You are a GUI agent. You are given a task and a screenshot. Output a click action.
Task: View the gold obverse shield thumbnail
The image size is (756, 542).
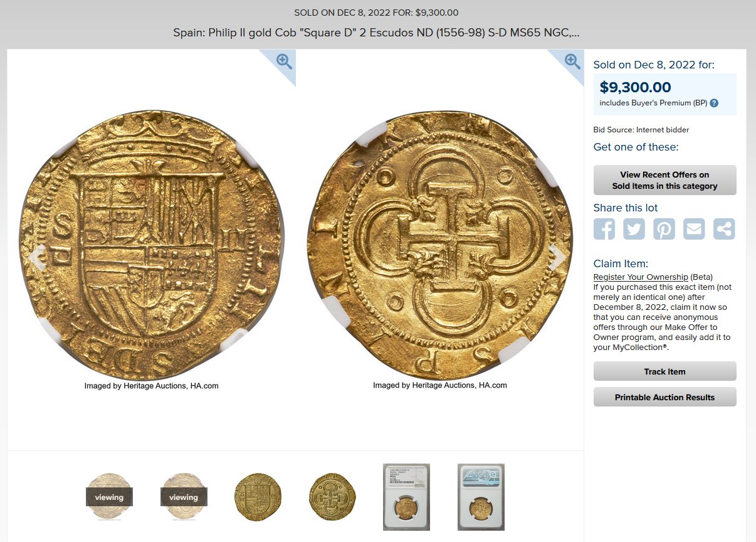[258, 497]
